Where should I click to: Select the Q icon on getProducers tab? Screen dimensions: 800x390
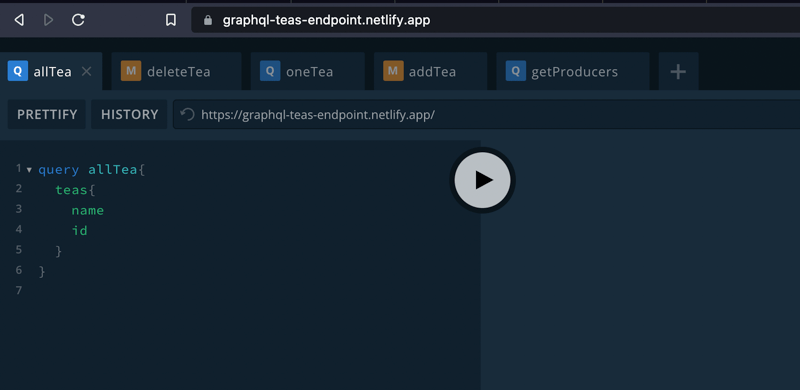click(x=516, y=71)
